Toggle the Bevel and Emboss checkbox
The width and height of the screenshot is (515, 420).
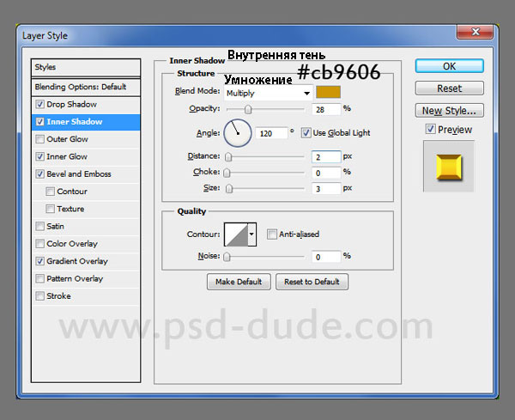point(39,173)
